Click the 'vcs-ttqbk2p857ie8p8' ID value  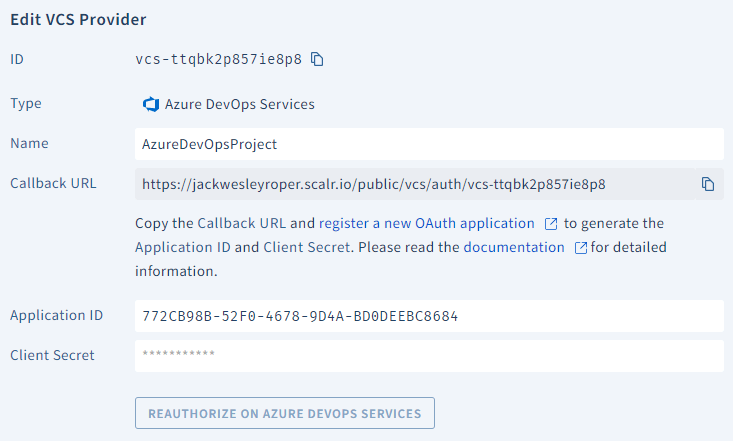218,59
